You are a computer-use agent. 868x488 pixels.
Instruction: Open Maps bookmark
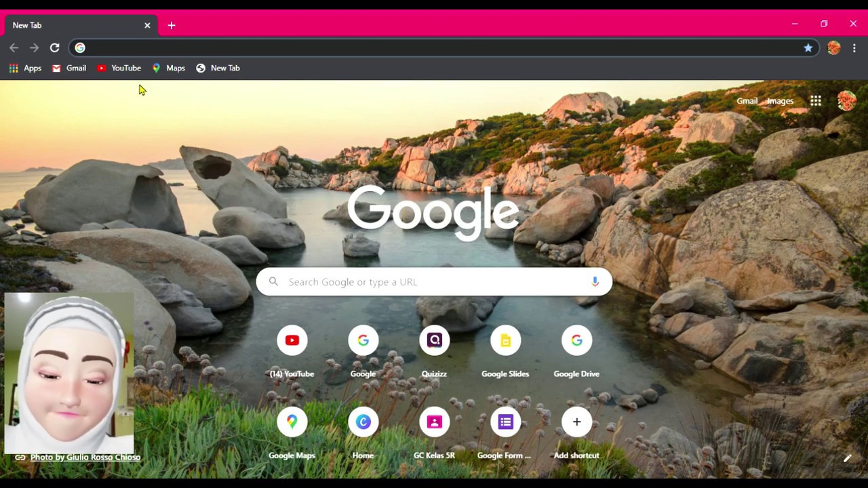[x=168, y=68]
